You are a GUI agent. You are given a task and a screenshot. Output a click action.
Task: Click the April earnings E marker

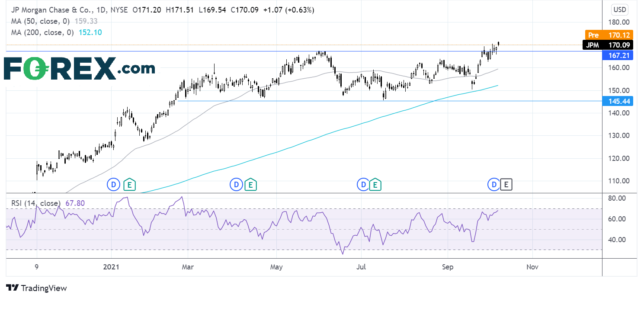coord(250,185)
